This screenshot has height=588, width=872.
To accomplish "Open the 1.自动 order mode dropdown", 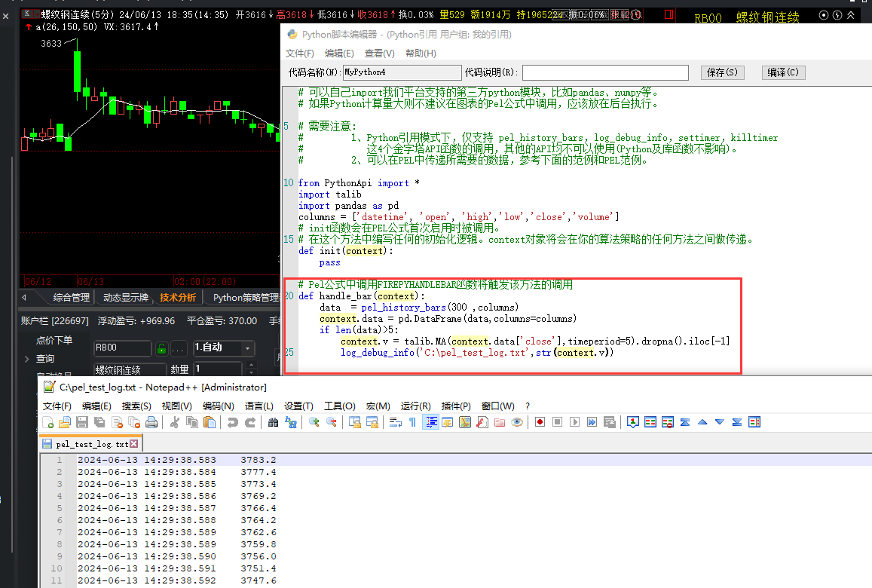I will (247, 348).
